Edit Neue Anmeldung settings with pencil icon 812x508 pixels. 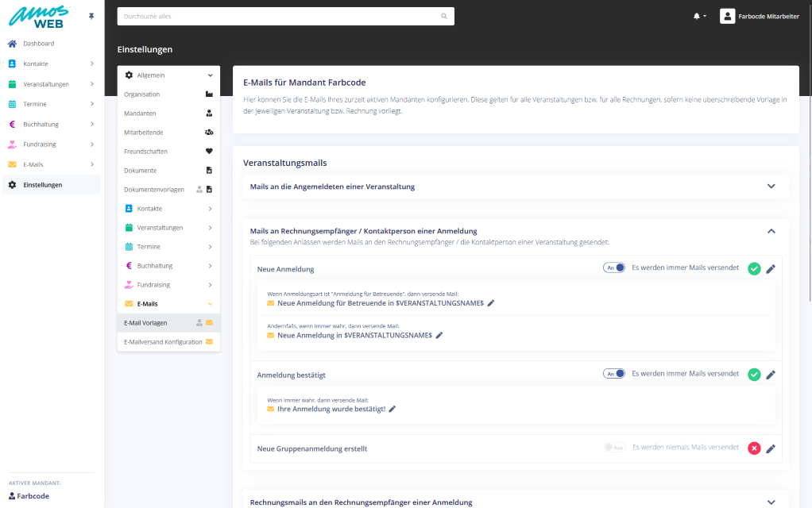click(770, 269)
